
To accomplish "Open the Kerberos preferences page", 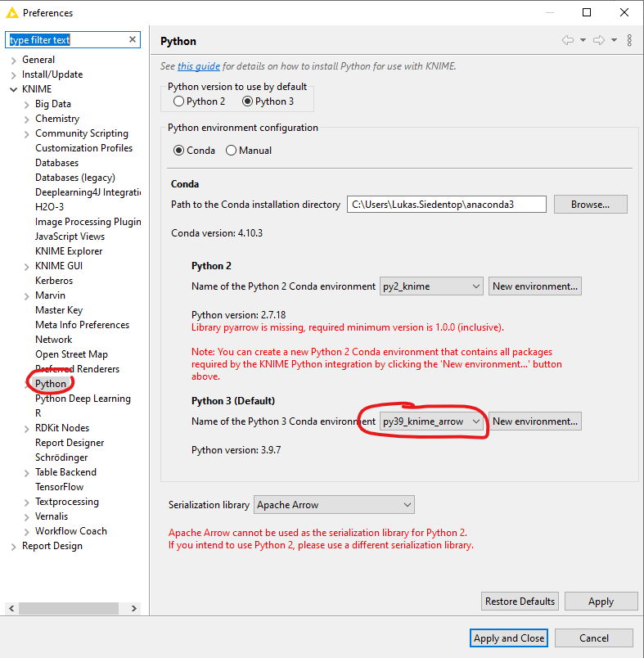I will [x=54, y=281].
